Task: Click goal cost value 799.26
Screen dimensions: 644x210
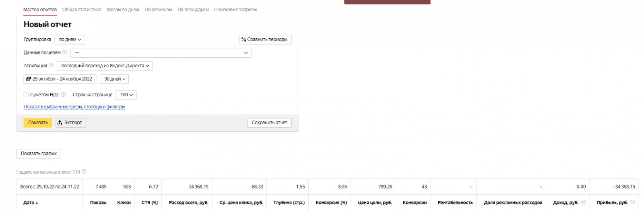Action: point(385,187)
